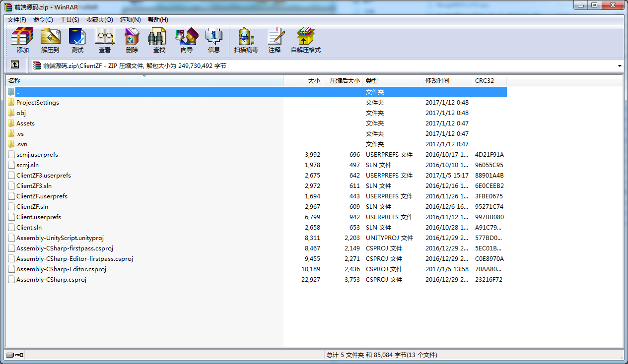628x364 pixels.
Task: Click file icon of scmj.userprefs
Action: [x=11, y=154]
